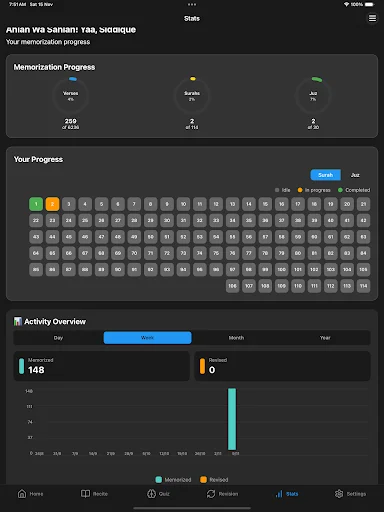This screenshot has height=512, width=384.
Task: Open completed surah tile 1
Action: pos(36,204)
